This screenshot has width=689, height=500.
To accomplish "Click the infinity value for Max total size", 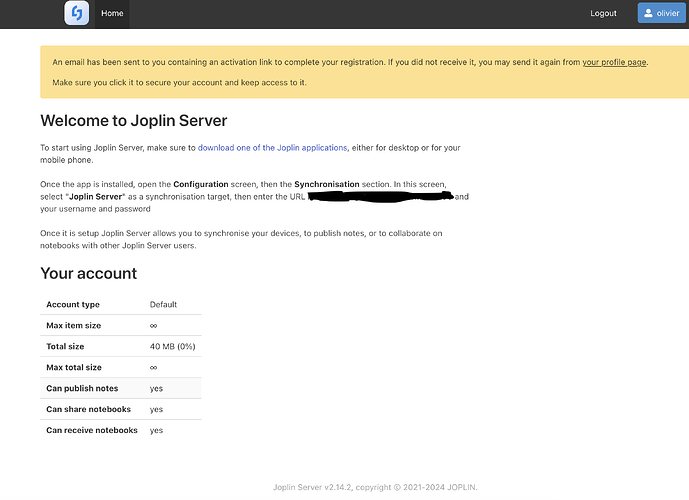I will [153, 367].
